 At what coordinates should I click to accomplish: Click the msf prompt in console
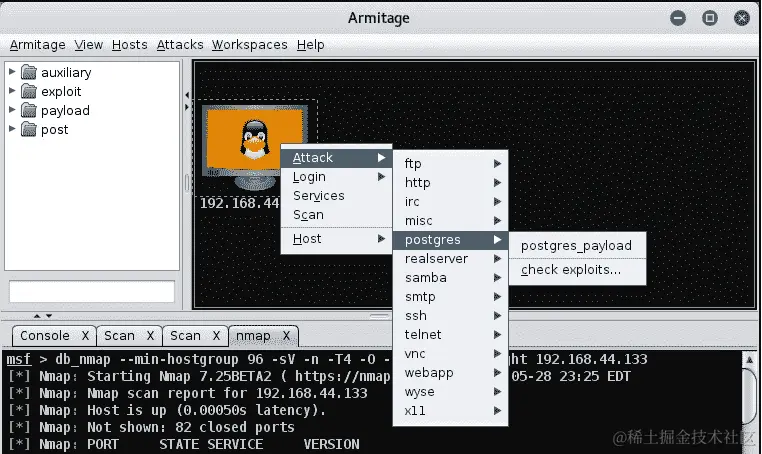click(18, 360)
